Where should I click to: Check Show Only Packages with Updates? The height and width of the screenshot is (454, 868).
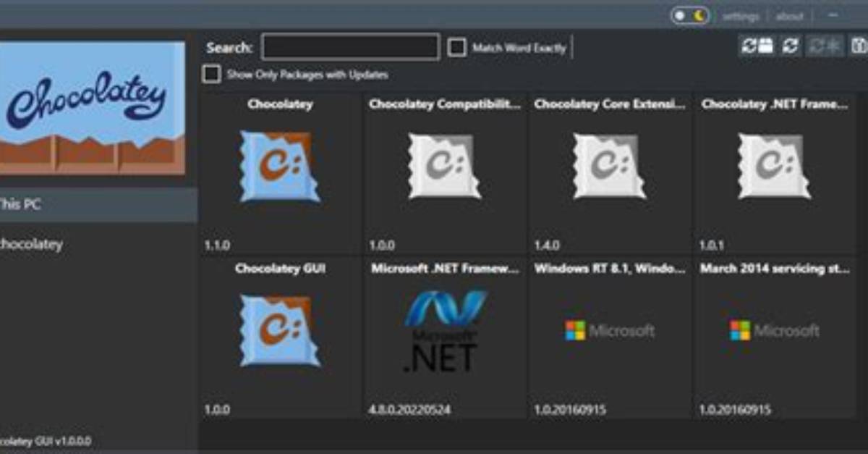coord(211,74)
